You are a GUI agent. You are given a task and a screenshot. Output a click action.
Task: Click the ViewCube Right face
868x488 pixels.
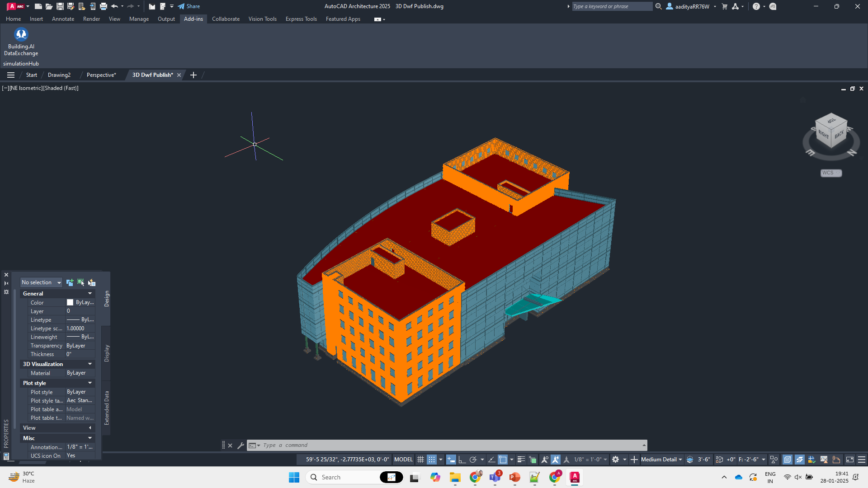pyautogui.click(x=824, y=135)
